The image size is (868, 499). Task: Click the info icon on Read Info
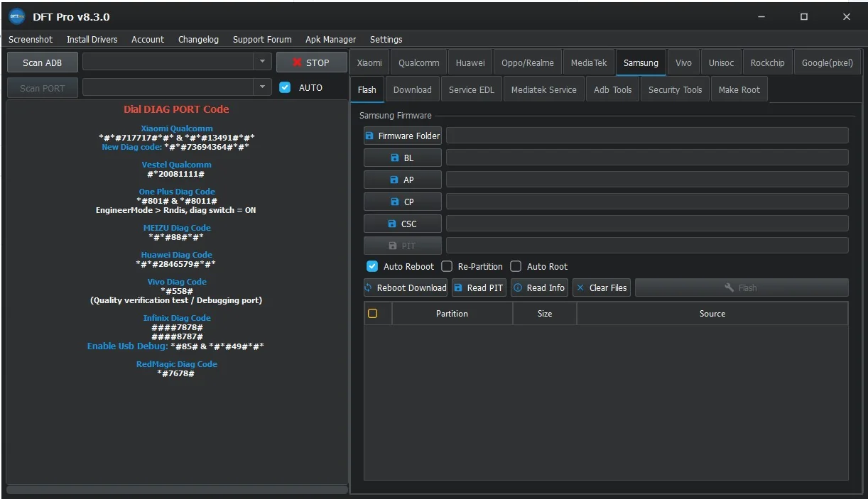coord(518,287)
